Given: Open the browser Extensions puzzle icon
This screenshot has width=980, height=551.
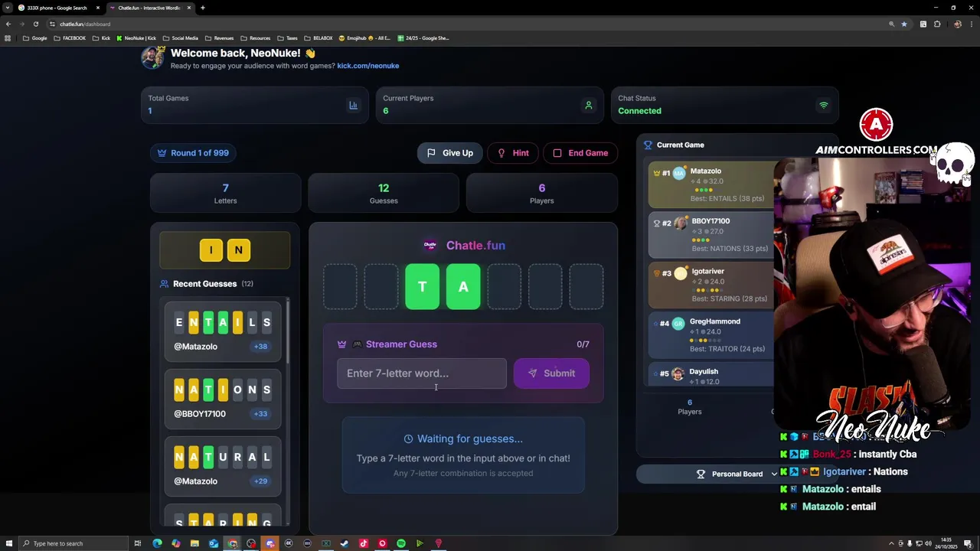Looking at the screenshot, I should 937,24.
